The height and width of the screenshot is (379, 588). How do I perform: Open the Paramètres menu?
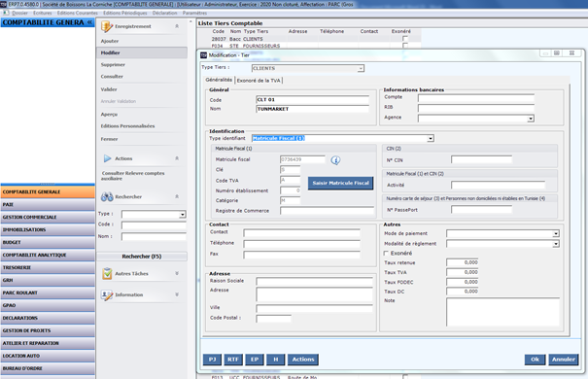194,13
